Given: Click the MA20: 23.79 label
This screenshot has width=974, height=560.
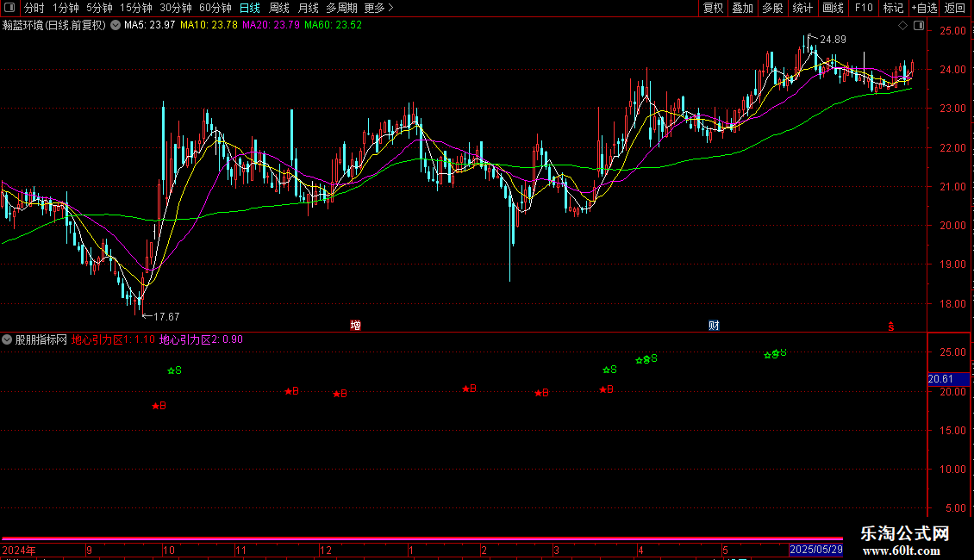Looking at the screenshot, I should pos(271,26).
